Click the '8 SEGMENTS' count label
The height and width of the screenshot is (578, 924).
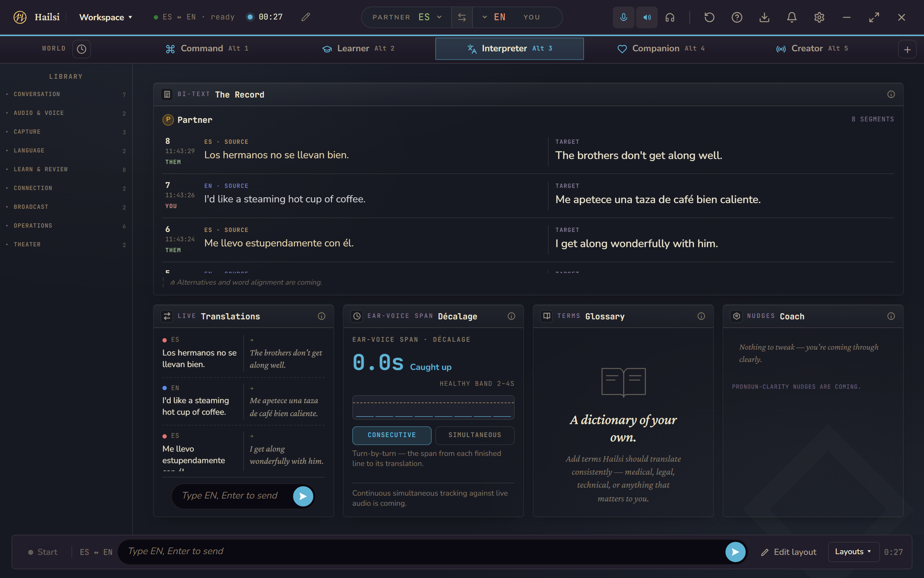pyautogui.click(x=873, y=119)
